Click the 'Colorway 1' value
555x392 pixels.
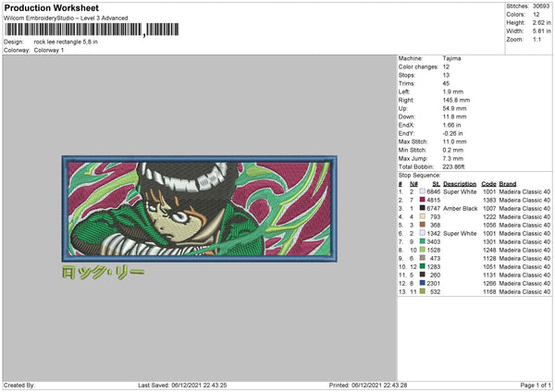point(49,50)
